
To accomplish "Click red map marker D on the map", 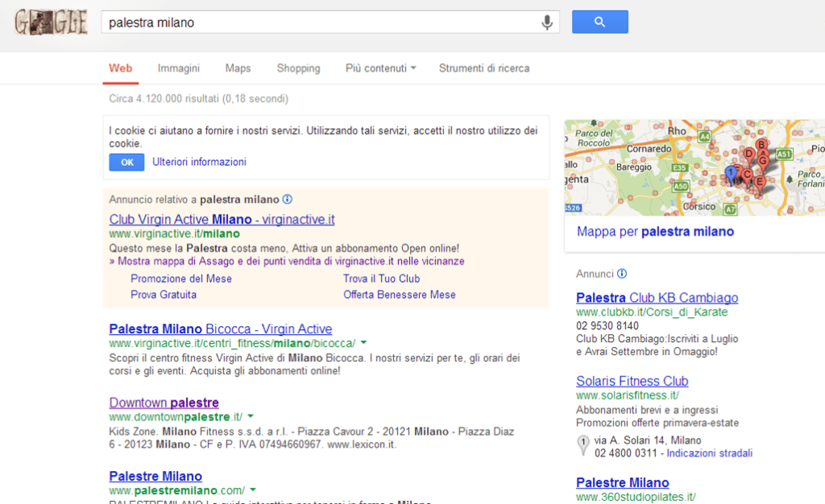I will click(749, 155).
